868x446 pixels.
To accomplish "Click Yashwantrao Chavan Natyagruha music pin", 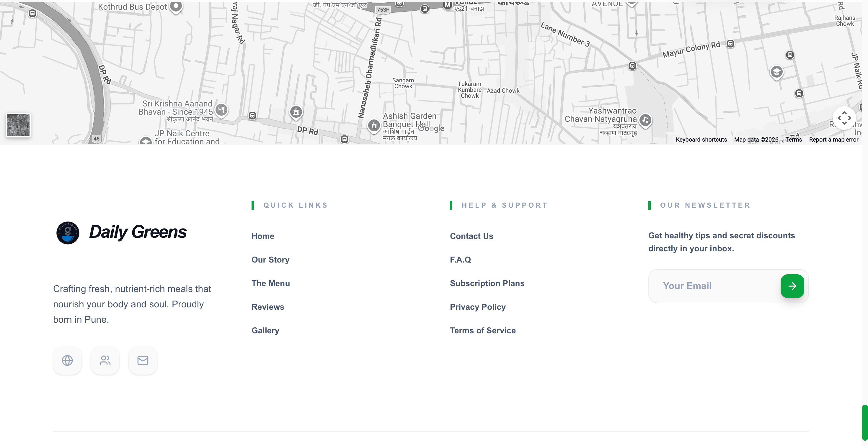I will pyautogui.click(x=645, y=120).
